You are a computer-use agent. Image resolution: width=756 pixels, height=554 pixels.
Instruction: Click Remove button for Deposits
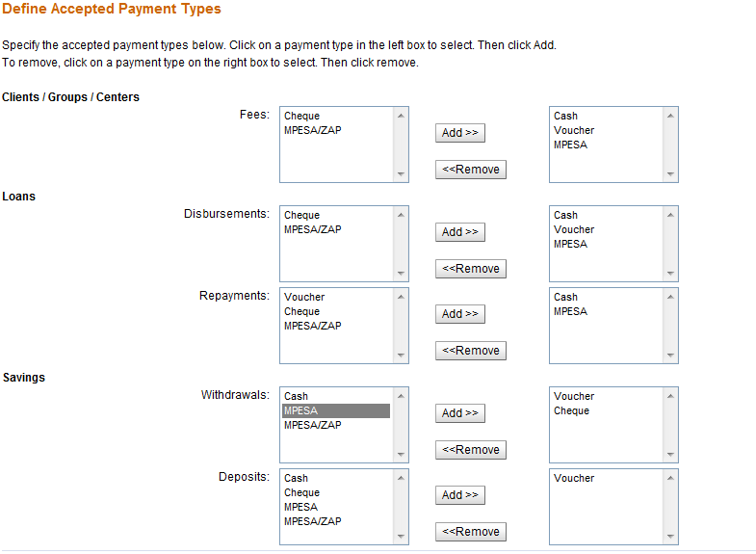[x=471, y=532]
